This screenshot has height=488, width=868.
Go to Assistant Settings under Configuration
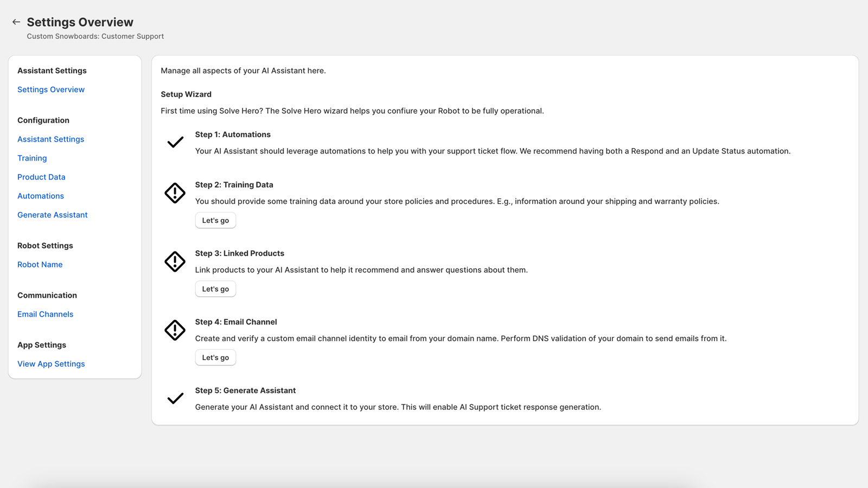point(50,139)
